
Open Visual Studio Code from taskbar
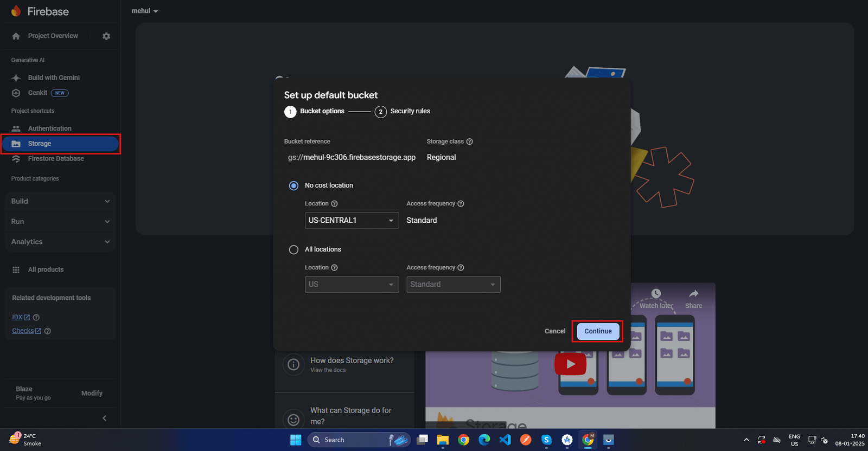pos(505,440)
